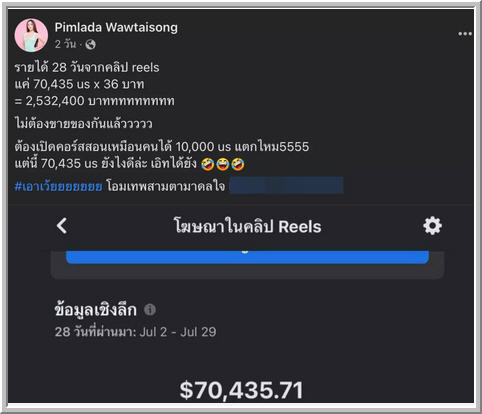The image size is (482, 414).
Task: Open the post's three-dot options menu
Action: tap(465, 34)
